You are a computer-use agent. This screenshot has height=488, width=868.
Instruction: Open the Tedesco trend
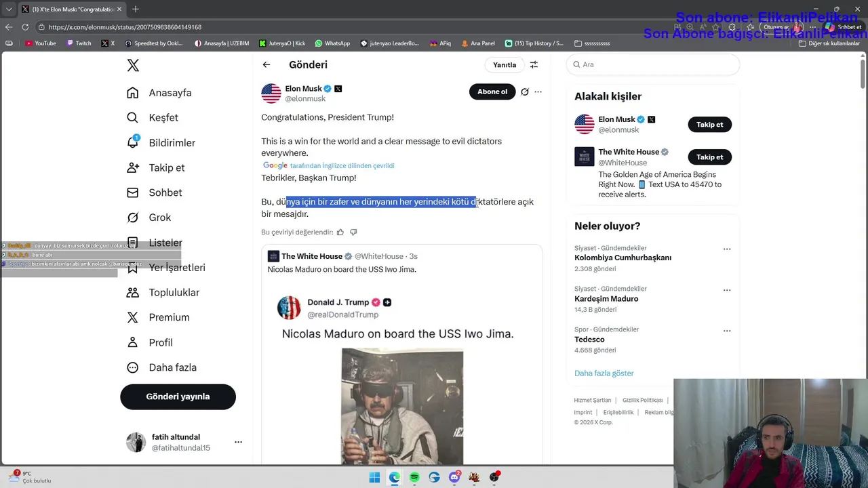[x=589, y=340]
